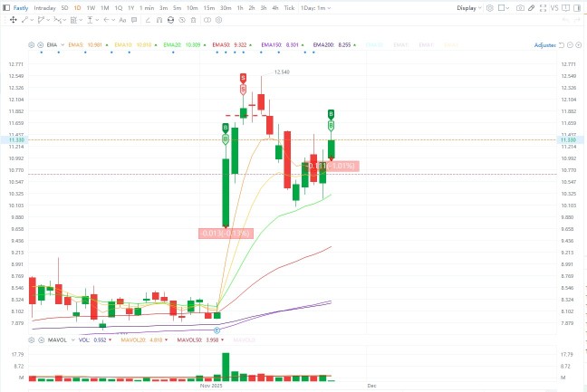Expand the Display dropdown

coord(469,8)
